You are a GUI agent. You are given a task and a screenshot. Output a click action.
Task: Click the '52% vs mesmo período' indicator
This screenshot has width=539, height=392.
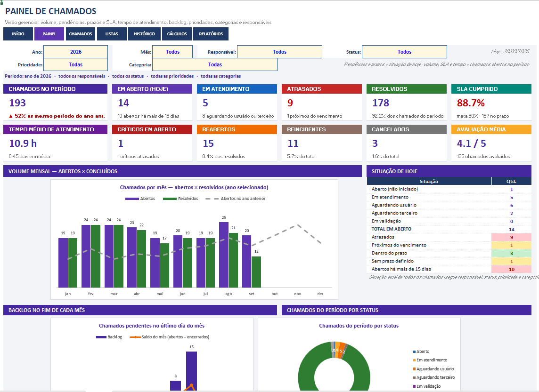point(57,116)
